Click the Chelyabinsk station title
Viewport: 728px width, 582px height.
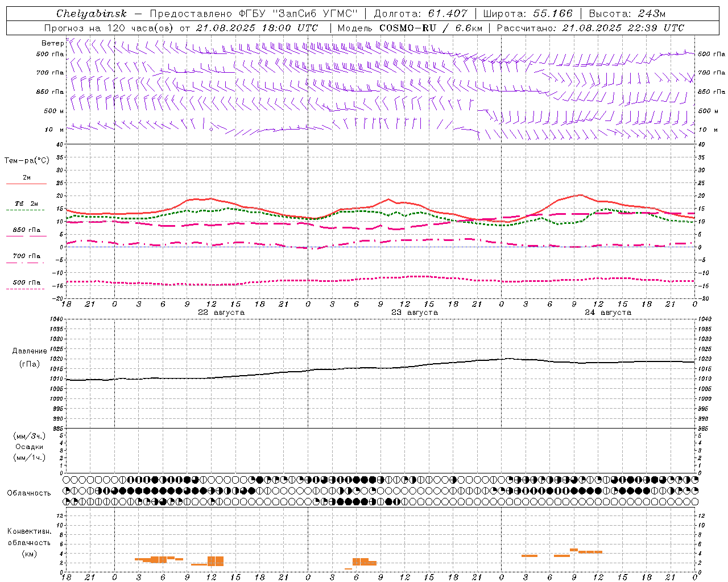coord(91,14)
